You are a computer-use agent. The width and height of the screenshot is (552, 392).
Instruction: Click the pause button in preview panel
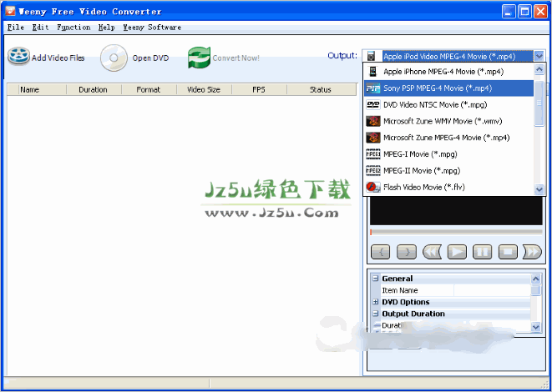tap(483, 252)
